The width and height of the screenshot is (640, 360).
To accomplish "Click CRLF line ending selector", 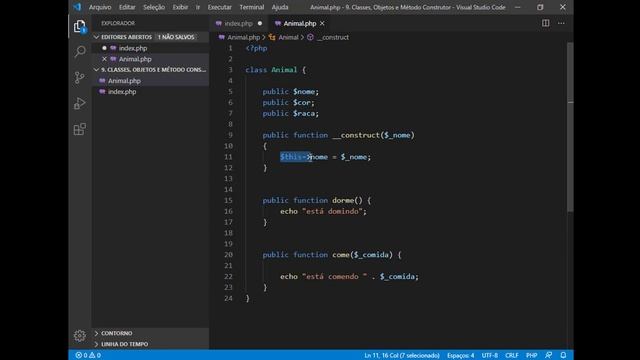I will pyautogui.click(x=511, y=355).
